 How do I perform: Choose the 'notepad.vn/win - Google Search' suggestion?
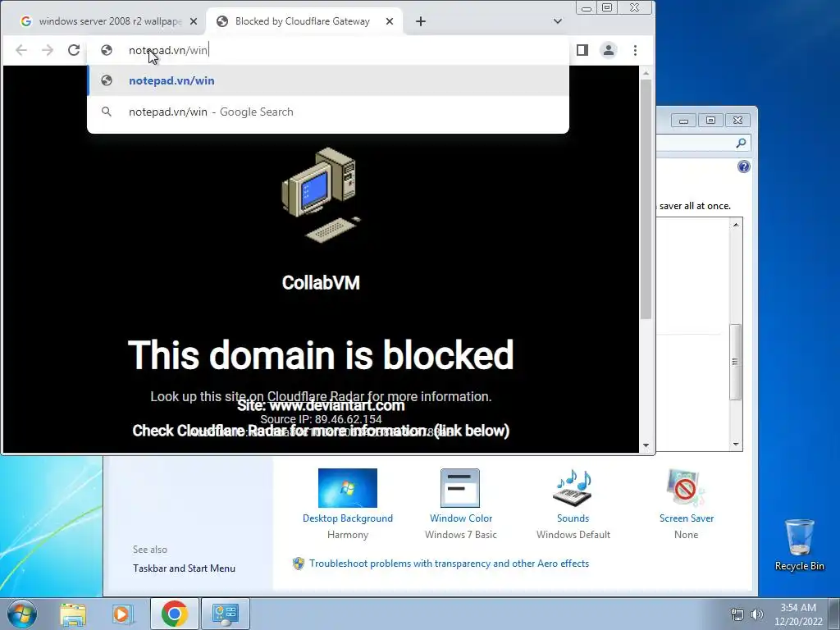point(328,112)
